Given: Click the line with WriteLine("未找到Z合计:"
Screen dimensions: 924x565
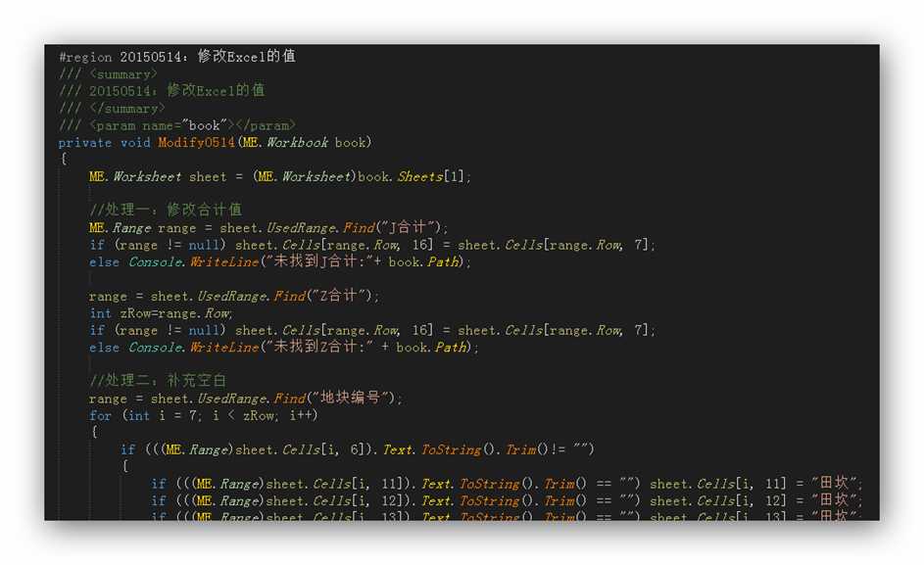Looking at the screenshot, I should click(284, 347).
